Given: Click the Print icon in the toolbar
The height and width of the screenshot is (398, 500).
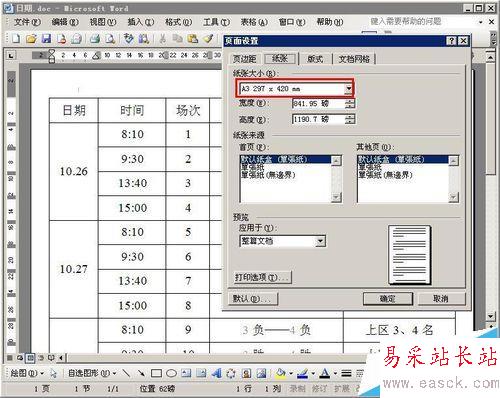Looking at the screenshot, I should 95,39.
